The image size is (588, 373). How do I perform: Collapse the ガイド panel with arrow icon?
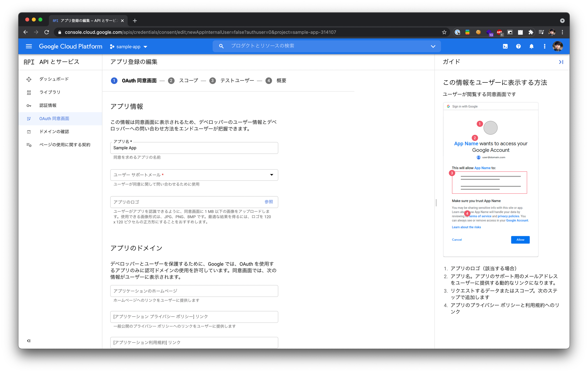tap(561, 62)
